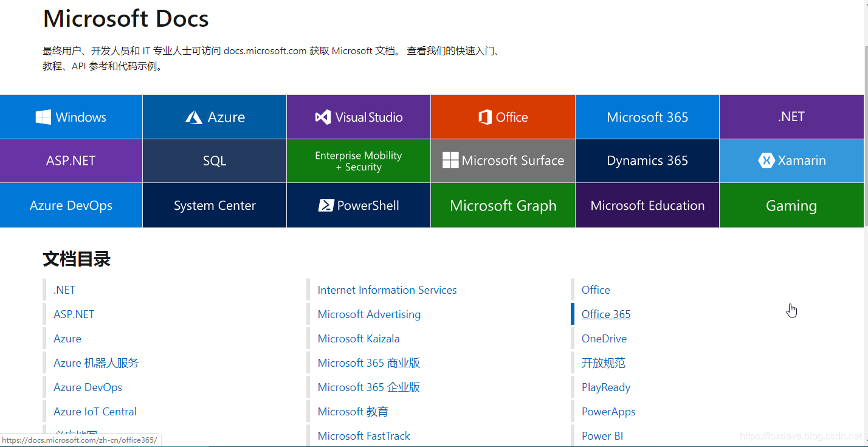The image size is (868, 447).
Task: Click the Visual Studio logo icon
Action: [323, 117]
